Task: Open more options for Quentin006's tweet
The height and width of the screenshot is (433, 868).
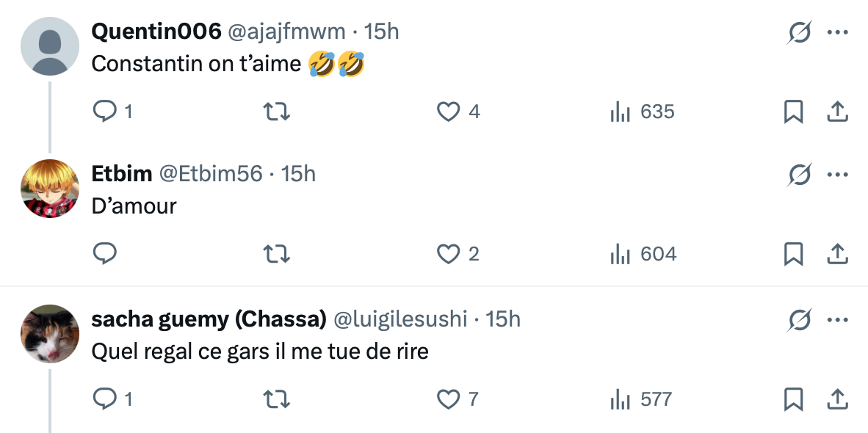Action: pos(838,32)
